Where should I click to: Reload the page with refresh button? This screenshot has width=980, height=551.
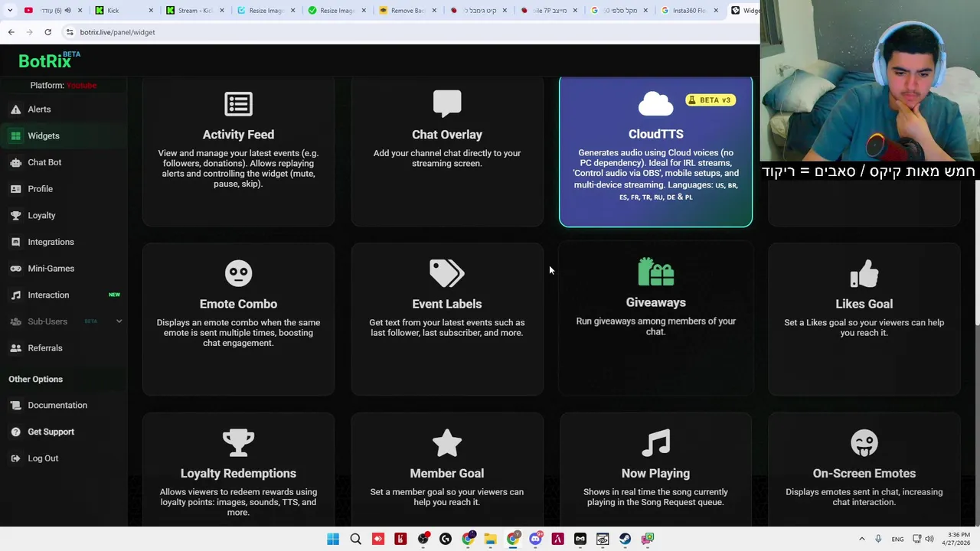pyautogui.click(x=47, y=32)
